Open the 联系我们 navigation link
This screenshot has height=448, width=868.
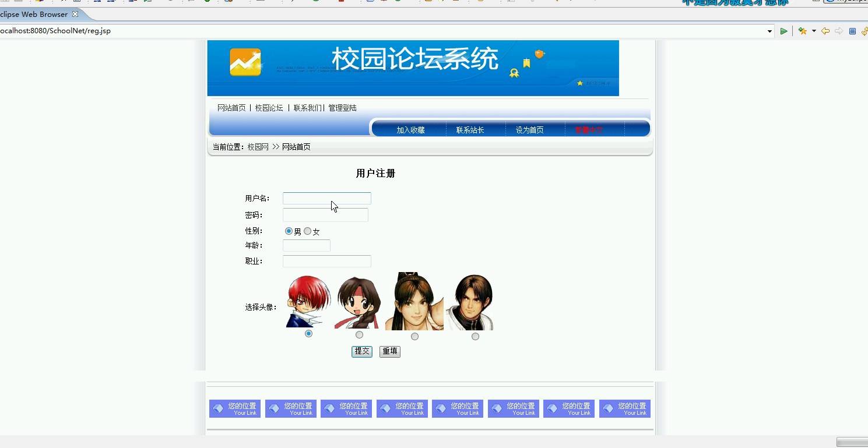[x=307, y=108]
